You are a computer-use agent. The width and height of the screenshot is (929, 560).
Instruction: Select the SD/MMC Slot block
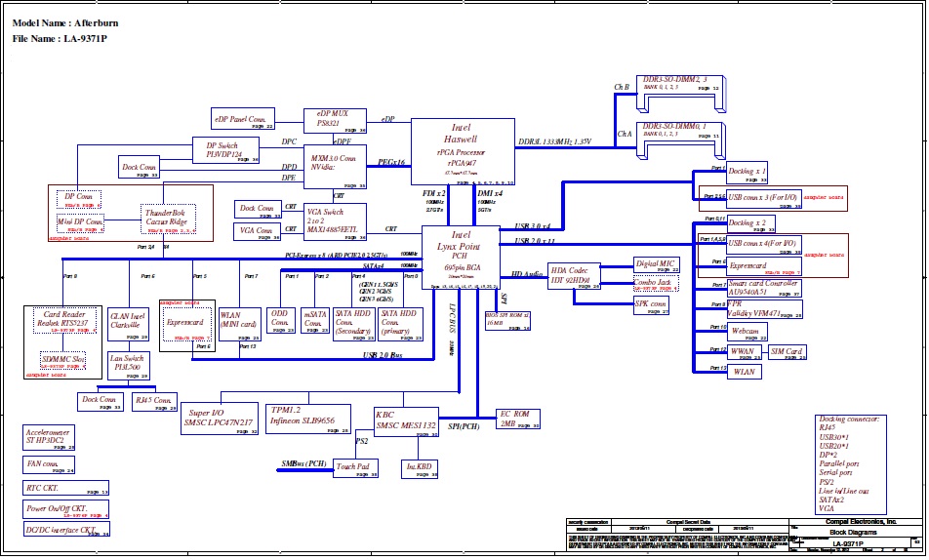63,361
